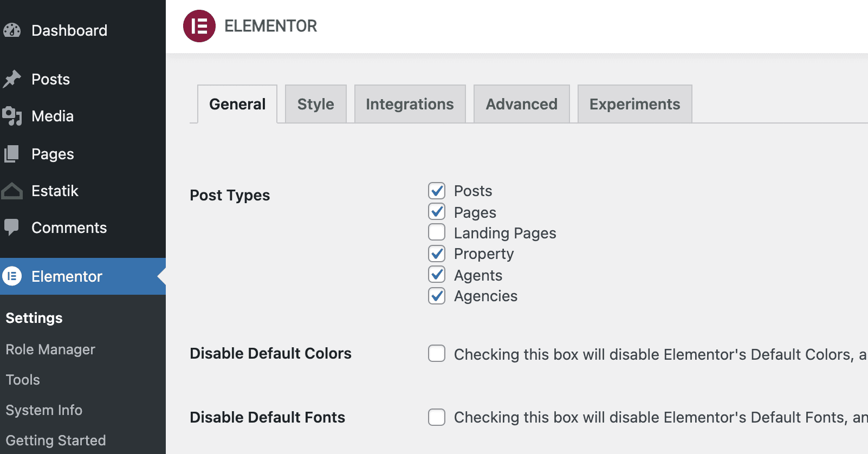
Task: Click the Estatik house icon
Action: pos(12,191)
